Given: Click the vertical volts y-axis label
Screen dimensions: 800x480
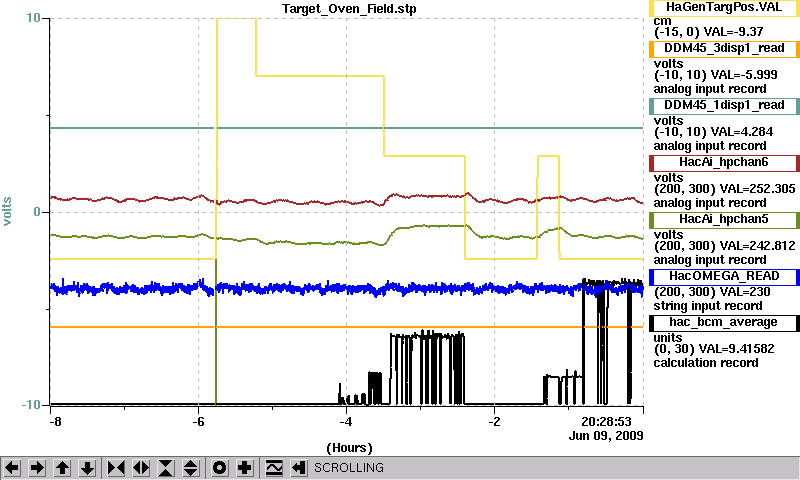Looking at the screenshot, I should 7,212.
